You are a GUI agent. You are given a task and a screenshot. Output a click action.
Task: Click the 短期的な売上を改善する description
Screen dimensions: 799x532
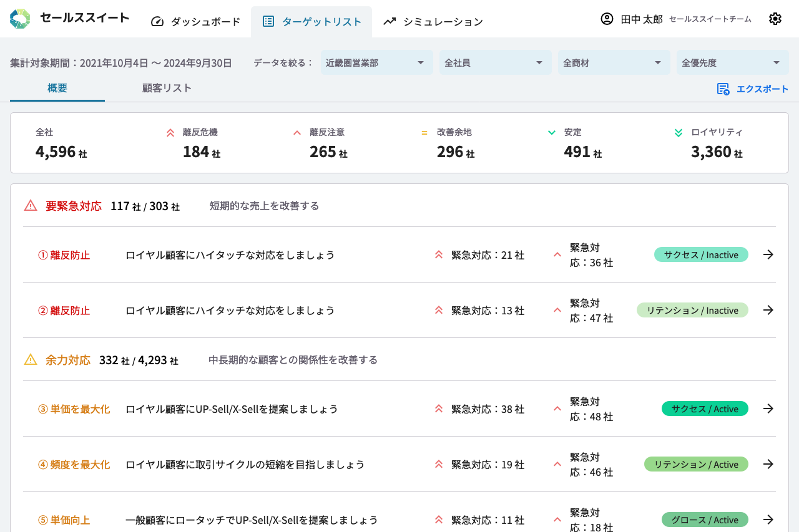click(265, 206)
